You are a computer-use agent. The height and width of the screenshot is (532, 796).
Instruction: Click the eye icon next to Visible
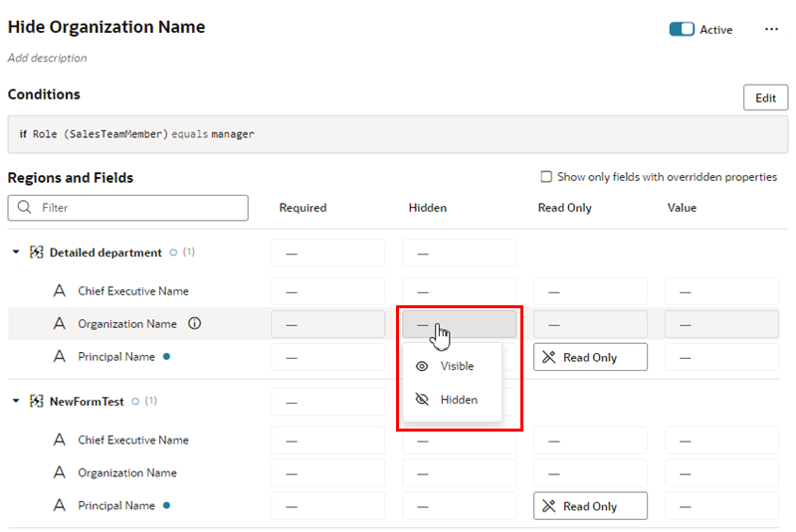click(422, 366)
